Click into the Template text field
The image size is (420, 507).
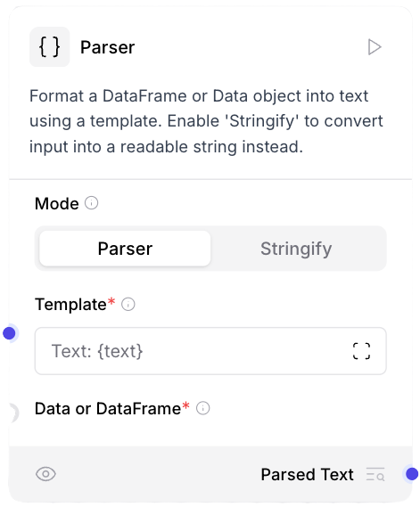point(194,351)
